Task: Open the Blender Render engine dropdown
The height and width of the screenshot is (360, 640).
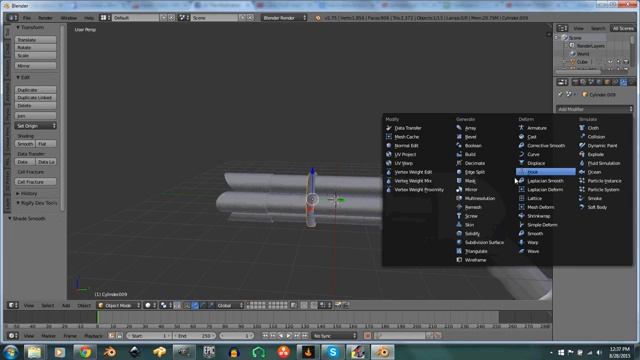Action: point(284,18)
